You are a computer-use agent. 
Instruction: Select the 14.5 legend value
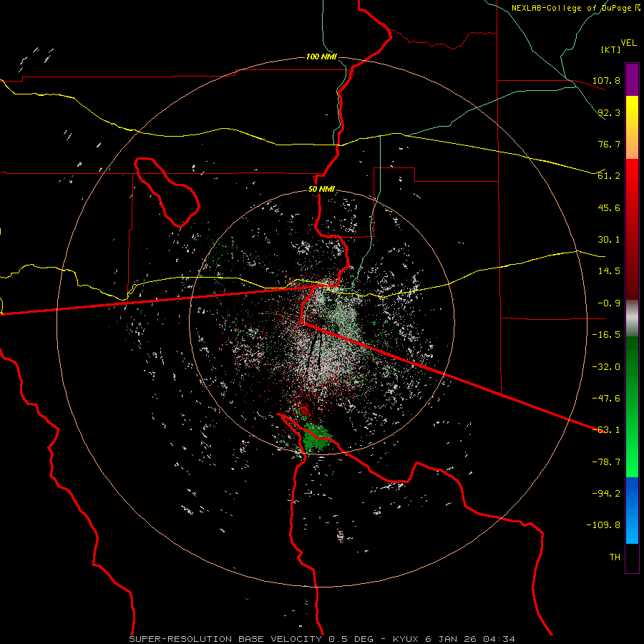coord(609,271)
